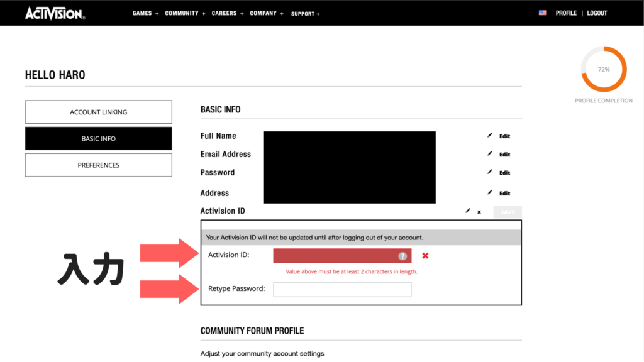Viewport: 644px width, 362px height.
Task: Log out using the Logout link
Action: 597,13
